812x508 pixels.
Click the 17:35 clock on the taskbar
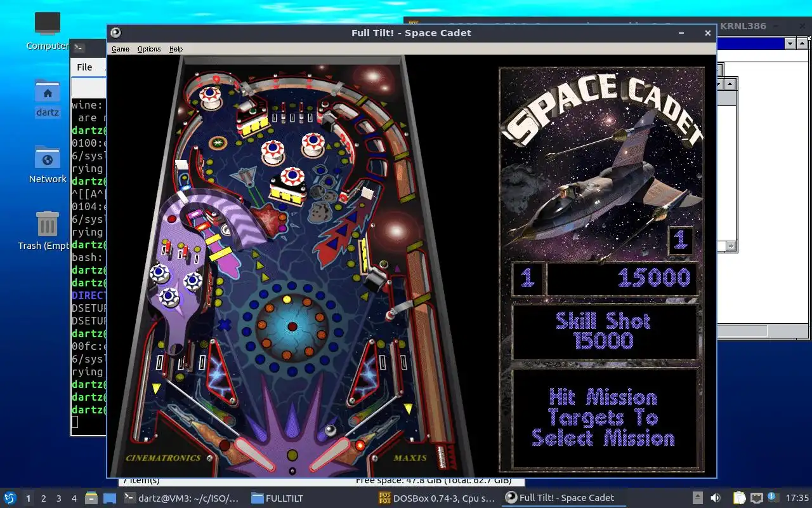click(797, 498)
